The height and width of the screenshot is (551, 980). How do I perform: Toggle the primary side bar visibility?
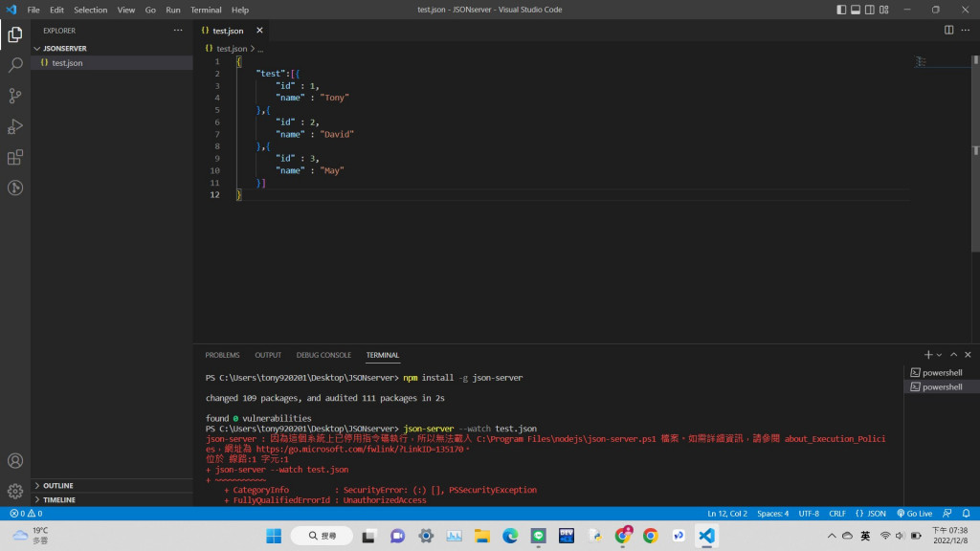842,10
